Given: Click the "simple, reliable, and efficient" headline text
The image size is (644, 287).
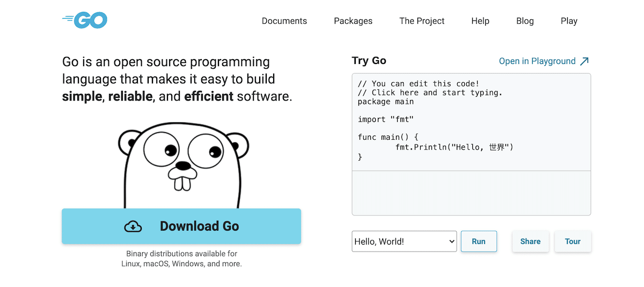Looking at the screenshot, I should point(148,97).
